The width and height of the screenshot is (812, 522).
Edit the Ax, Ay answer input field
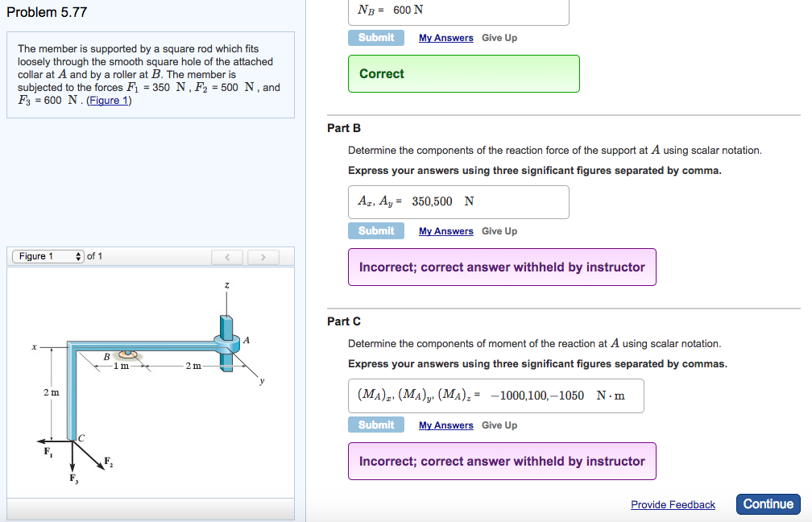pos(458,201)
